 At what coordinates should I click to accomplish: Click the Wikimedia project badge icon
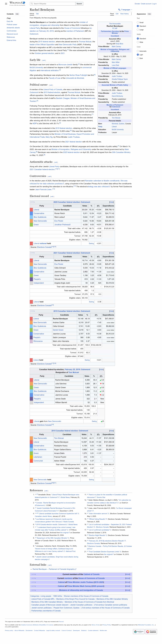pyautogui.click(x=138, y=631)
